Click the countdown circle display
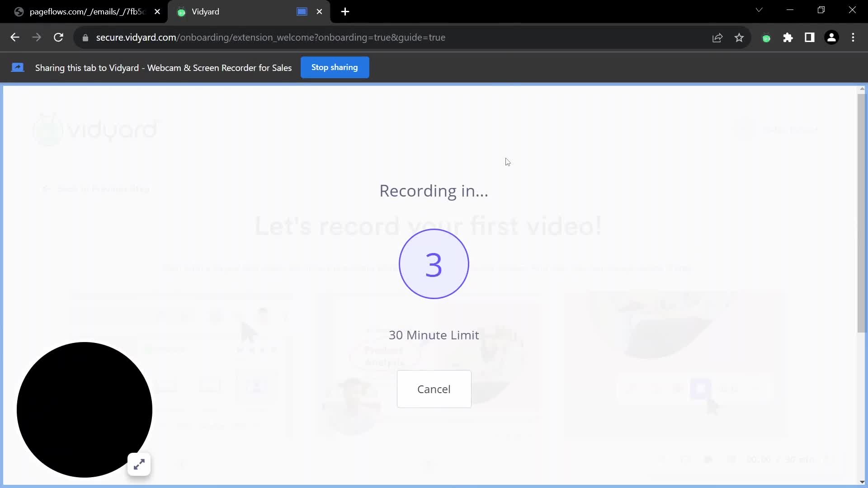The height and width of the screenshot is (488, 868). pos(434,263)
